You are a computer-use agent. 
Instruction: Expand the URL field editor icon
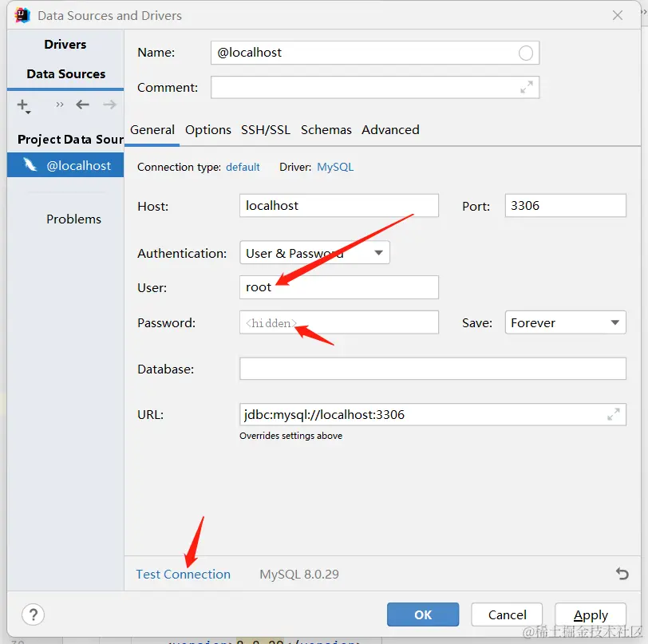(x=613, y=414)
